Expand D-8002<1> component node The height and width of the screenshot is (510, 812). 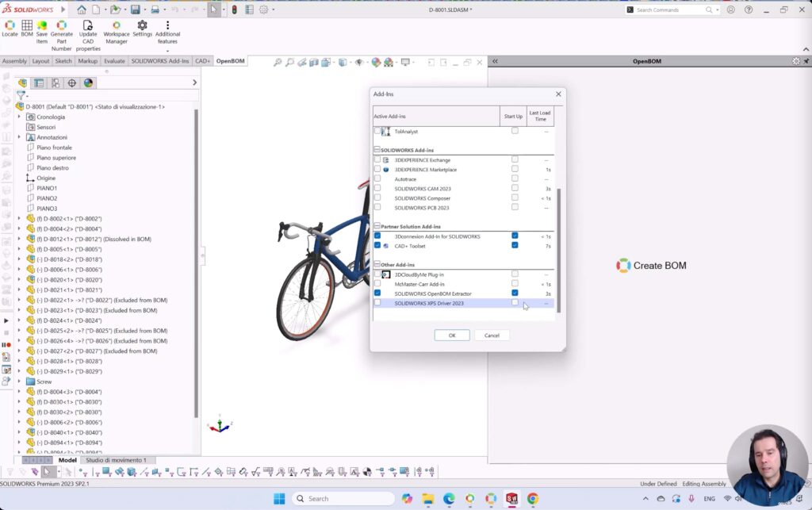point(19,218)
